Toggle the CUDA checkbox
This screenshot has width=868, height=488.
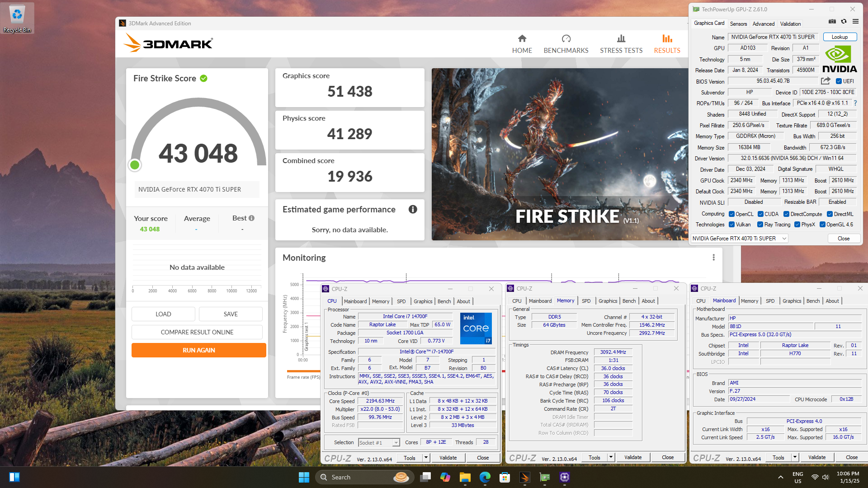760,214
